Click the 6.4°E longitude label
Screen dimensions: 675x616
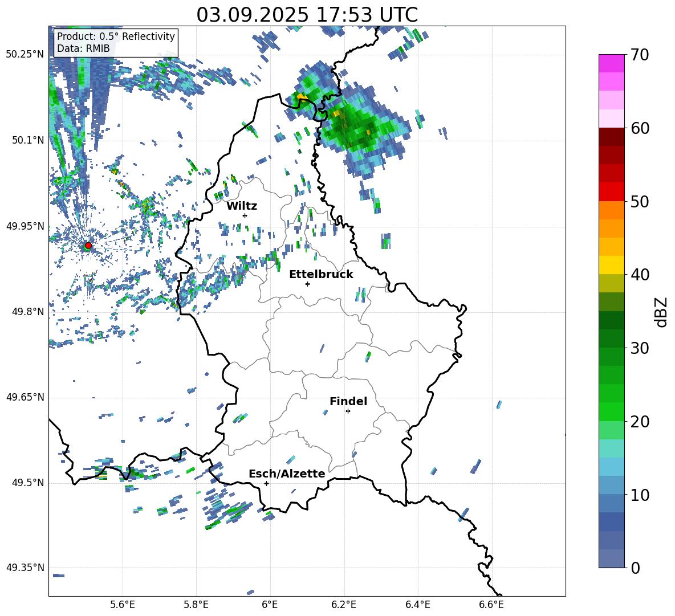point(418,605)
